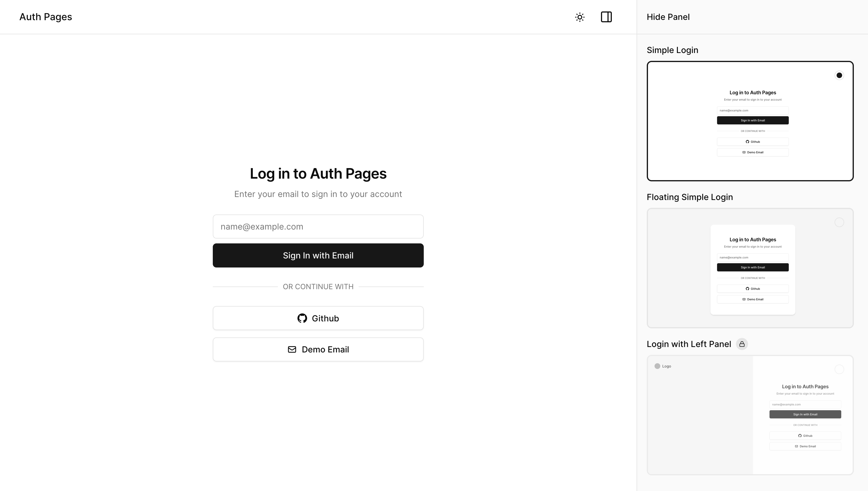Click Github icon in Floating Simple Login preview
868x491 pixels.
747,289
